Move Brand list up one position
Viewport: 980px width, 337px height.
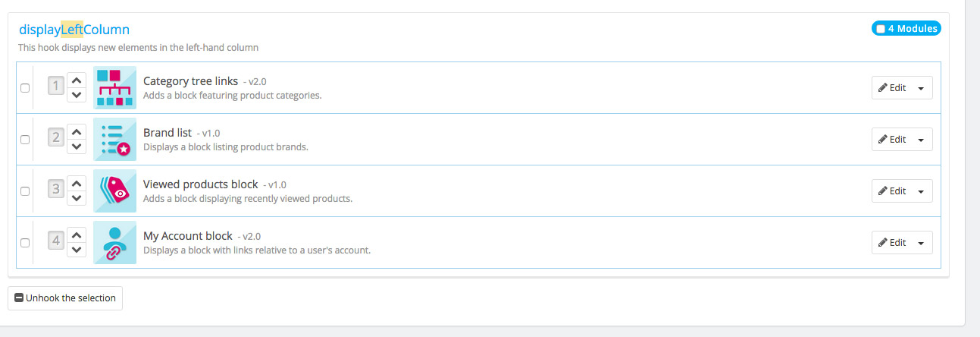77,131
